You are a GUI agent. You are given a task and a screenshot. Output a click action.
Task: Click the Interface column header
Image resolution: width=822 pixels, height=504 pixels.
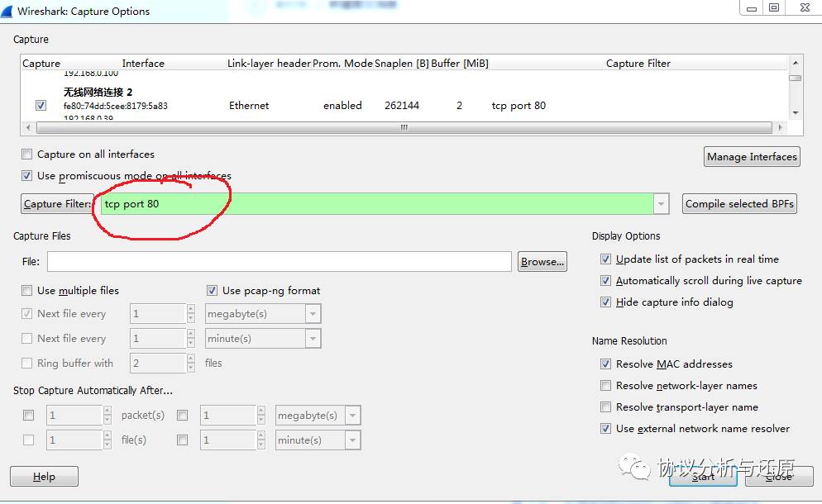[x=143, y=64]
